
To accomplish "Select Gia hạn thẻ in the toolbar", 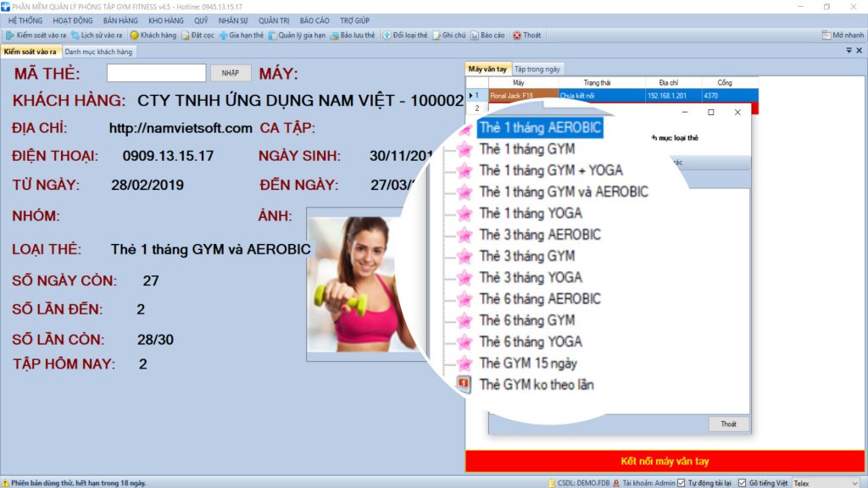I will (x=242, y=36).
